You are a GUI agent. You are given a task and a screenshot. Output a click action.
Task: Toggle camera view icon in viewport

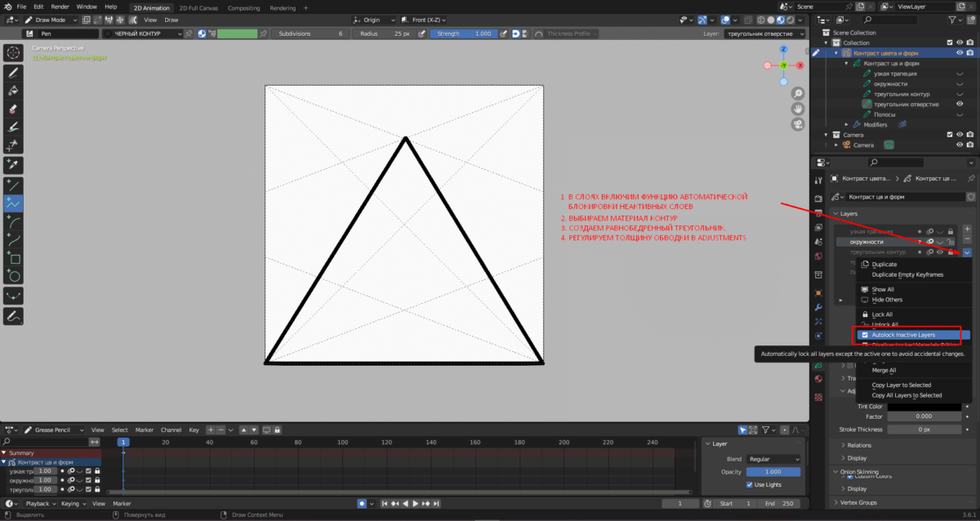(x=797, y=124)
